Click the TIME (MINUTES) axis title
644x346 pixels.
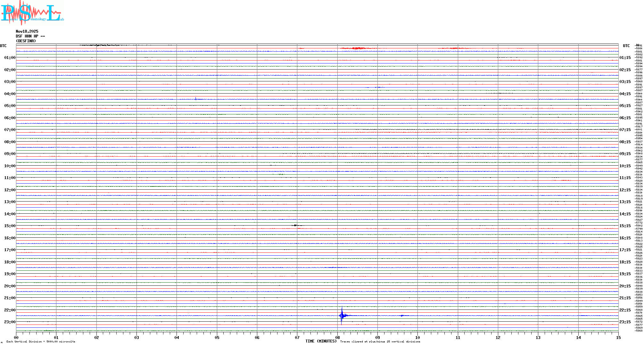(x=321, y=341)
